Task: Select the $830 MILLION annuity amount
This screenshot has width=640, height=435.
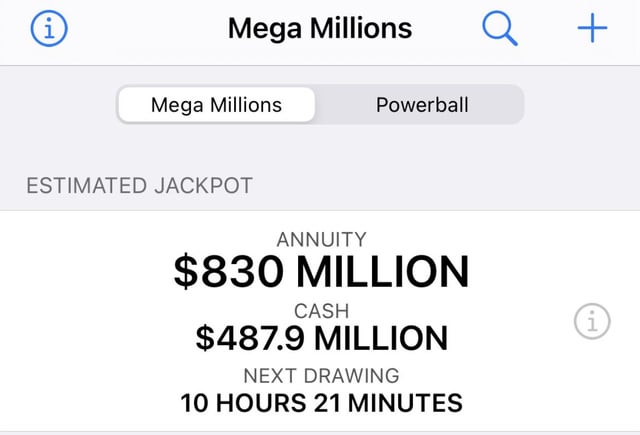Action: pos(322,271)
